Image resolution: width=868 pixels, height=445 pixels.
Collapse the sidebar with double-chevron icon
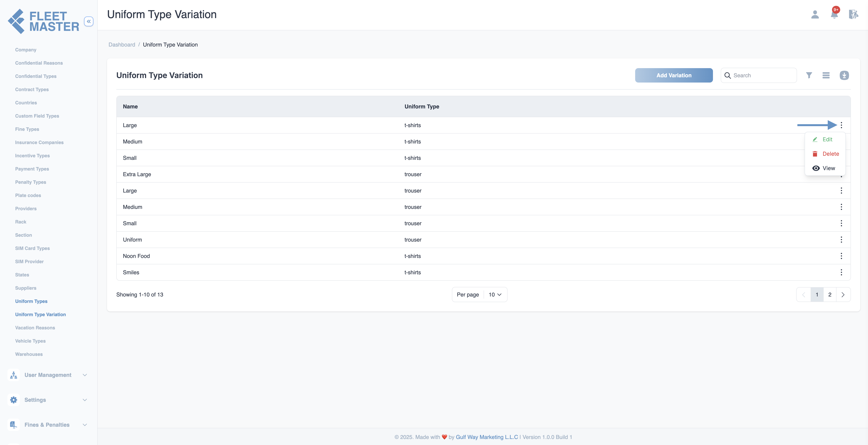(x=89, y=21)
